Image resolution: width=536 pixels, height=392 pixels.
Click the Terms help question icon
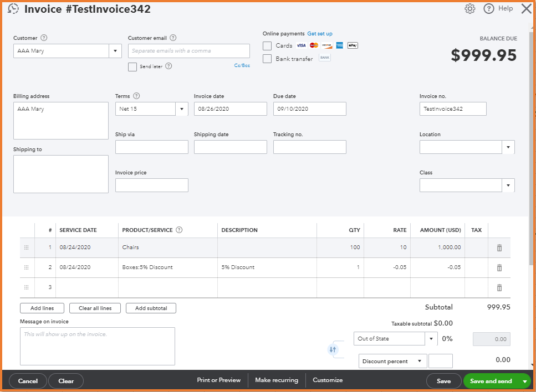point(136,96)
